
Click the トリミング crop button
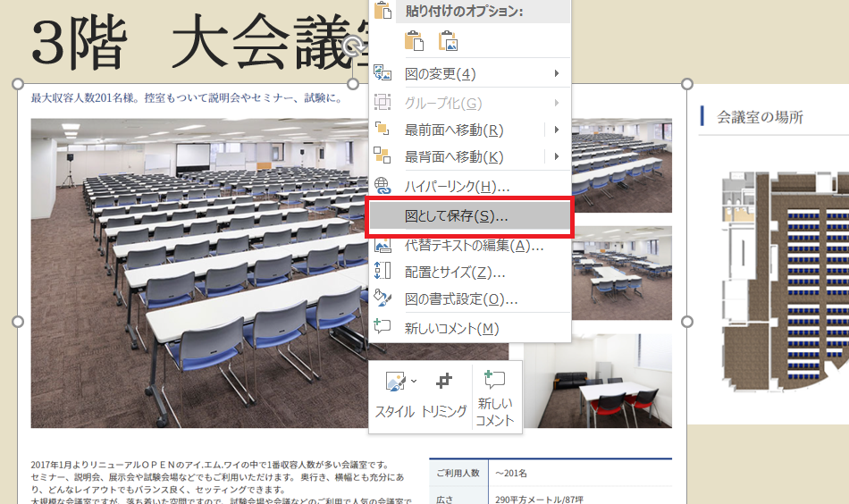coord(443,397)
